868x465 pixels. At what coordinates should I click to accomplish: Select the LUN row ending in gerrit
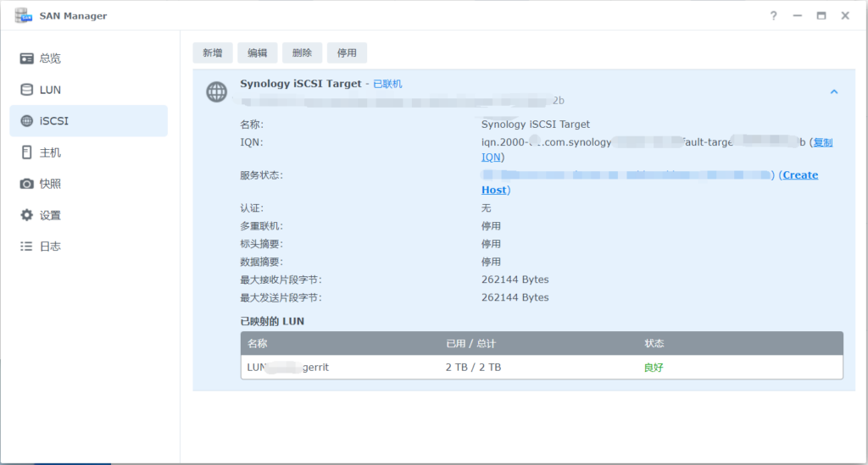coord(542,367)
